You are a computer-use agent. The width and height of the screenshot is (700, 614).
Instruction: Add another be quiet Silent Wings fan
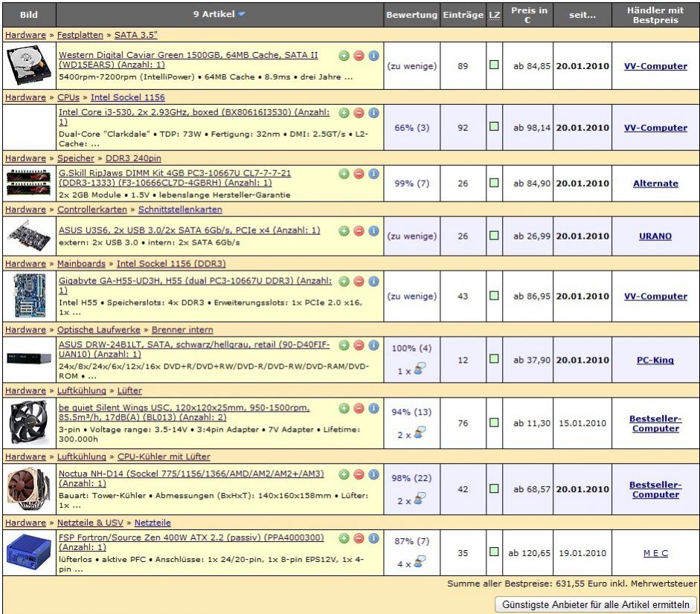[x=344, y=408]
